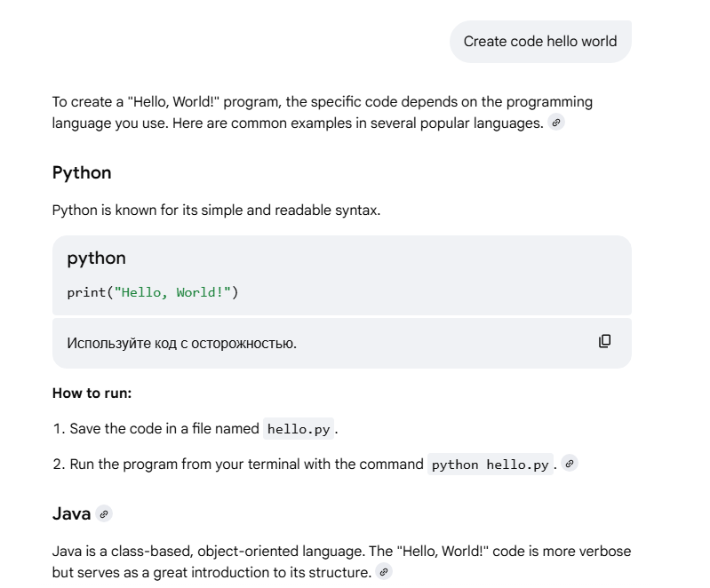
Task: Open source link icon after intro paragraph
Action: click(x=556, y=123)
